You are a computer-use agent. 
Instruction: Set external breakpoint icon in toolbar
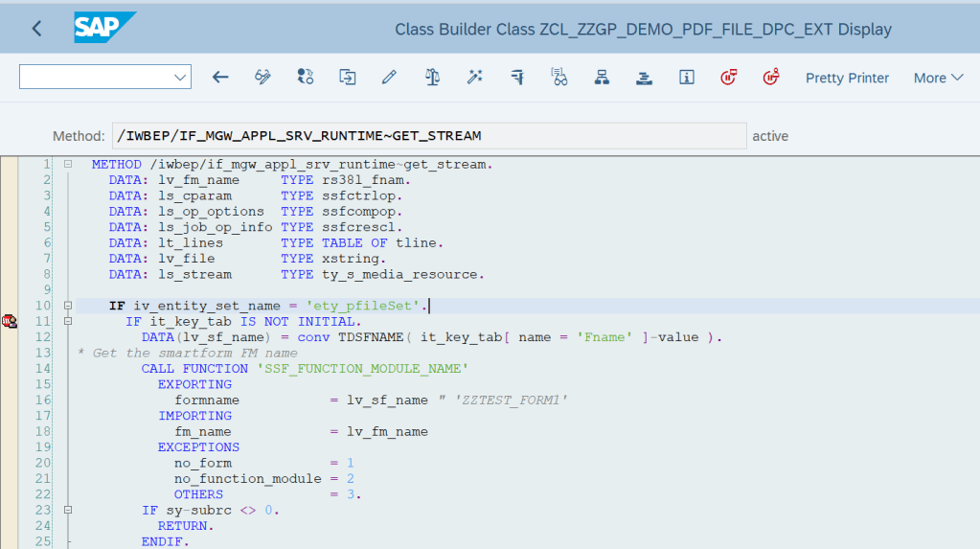coord(771,78)
